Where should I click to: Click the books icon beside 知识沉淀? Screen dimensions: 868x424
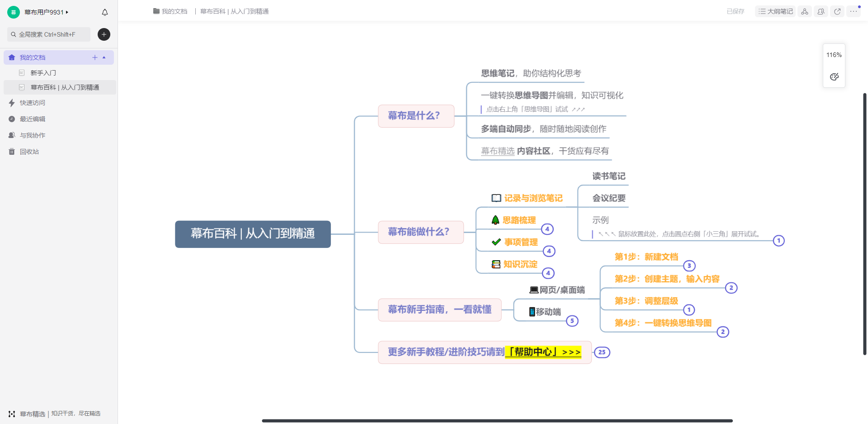pos(496,264)
